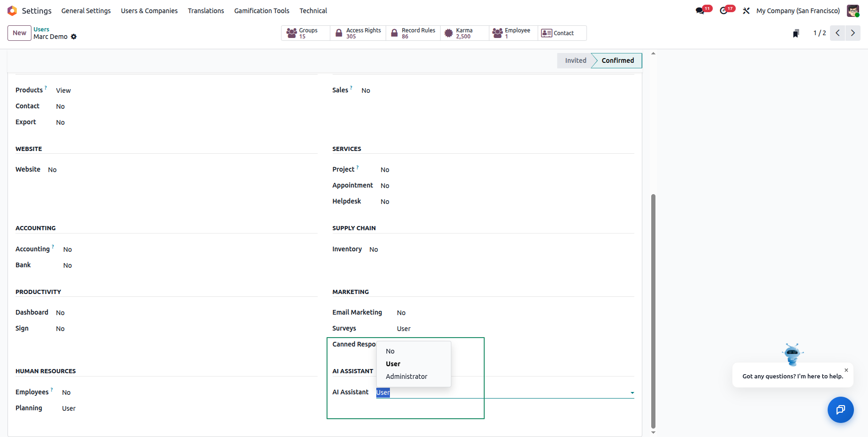
Task: Open the user avatar menu
Action: [x=853, y=10]
